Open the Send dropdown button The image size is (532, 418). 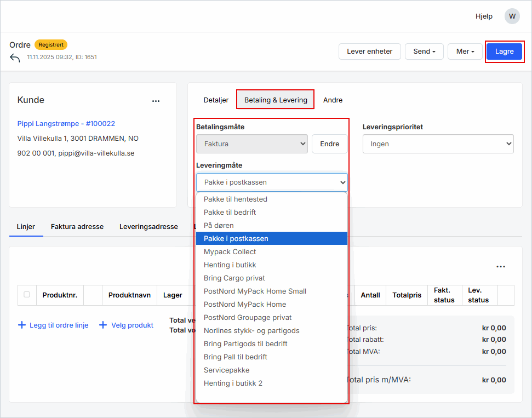tap(424, 51)
